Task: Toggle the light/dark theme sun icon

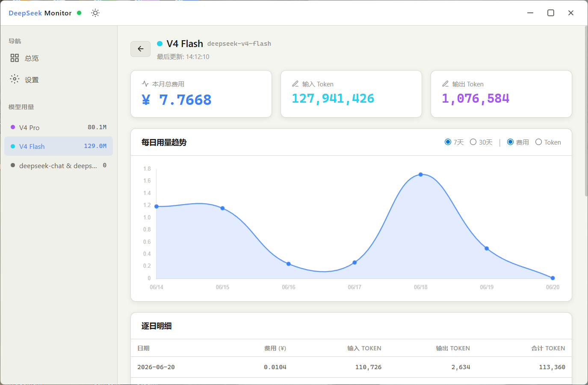Action: [x=95, y=13]
